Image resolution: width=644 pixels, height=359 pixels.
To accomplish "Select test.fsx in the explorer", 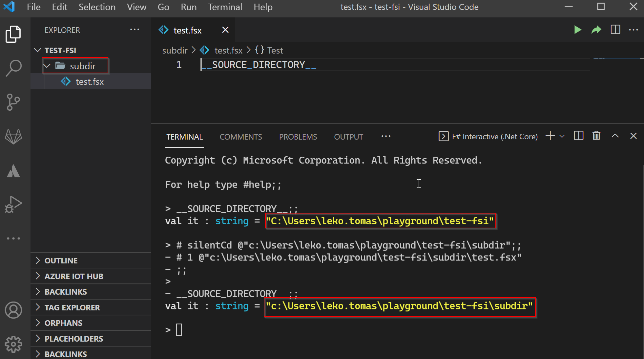I will pos(89,81).
